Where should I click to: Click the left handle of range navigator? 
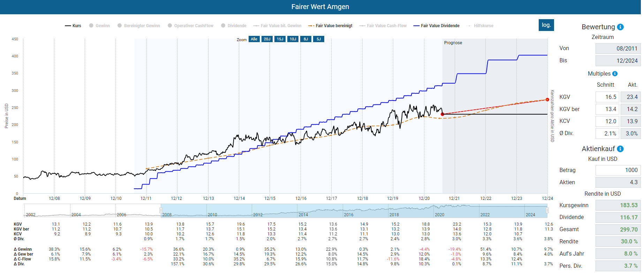pyautogui.click(x=161, y=210)
